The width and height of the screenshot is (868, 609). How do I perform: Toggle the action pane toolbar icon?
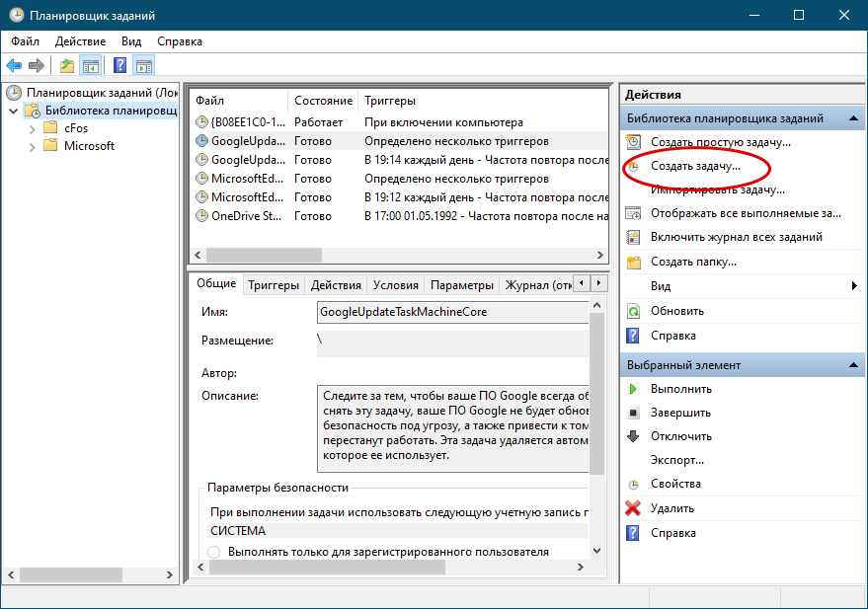coord(144,66)
